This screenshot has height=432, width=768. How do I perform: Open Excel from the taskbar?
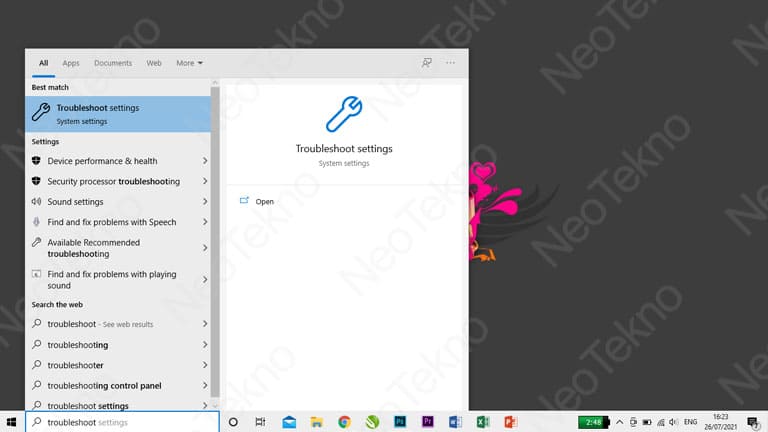tap(482, 422)
